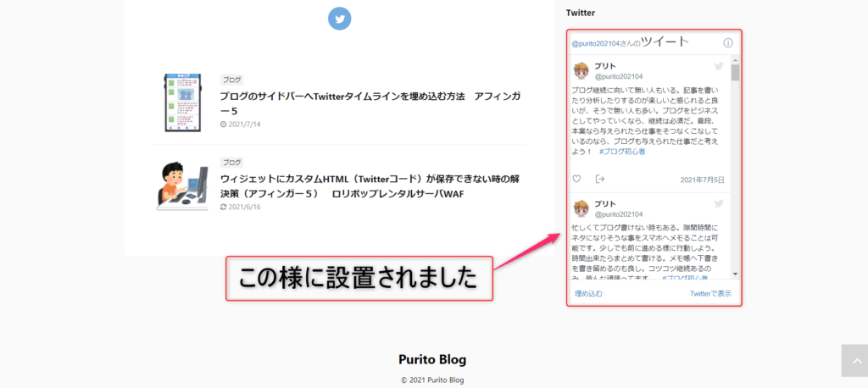Click the share icon on the first tweet
This screenshot has height=388, width=868.
pos(600,179)
